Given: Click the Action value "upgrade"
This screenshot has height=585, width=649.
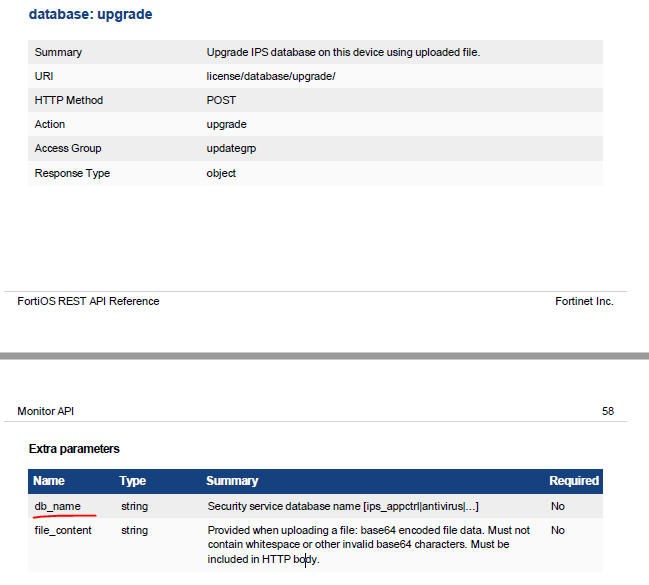Looking at the screenshot, I should pyautogui.click(x=226, y=124).
